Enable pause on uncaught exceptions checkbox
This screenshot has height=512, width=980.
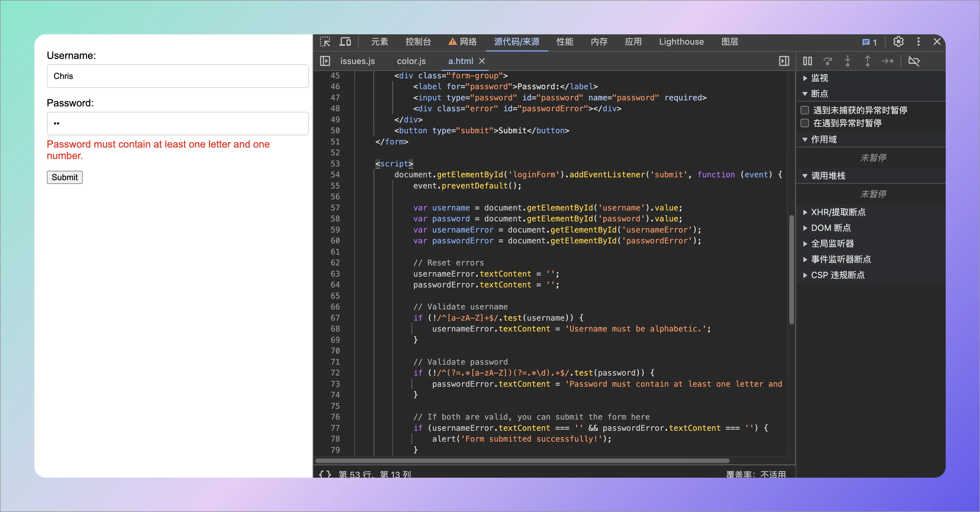point(805,110)
